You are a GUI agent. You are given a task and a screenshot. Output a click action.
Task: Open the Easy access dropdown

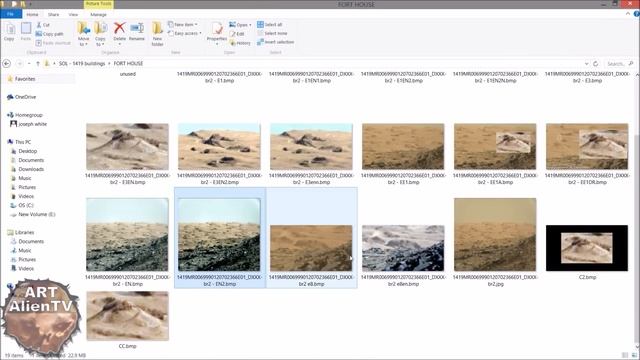(x=185, y=33)
